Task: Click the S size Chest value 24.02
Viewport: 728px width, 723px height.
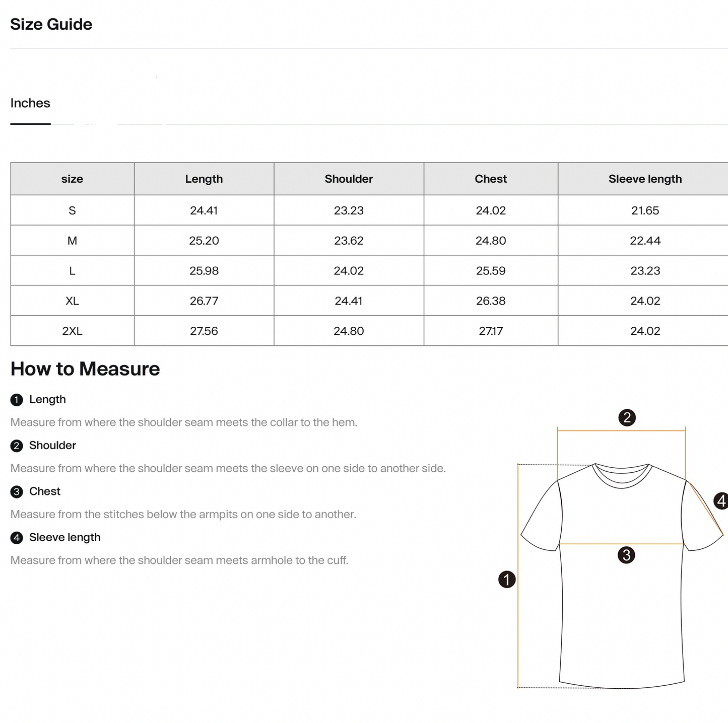Action: (x=491, y=210)
